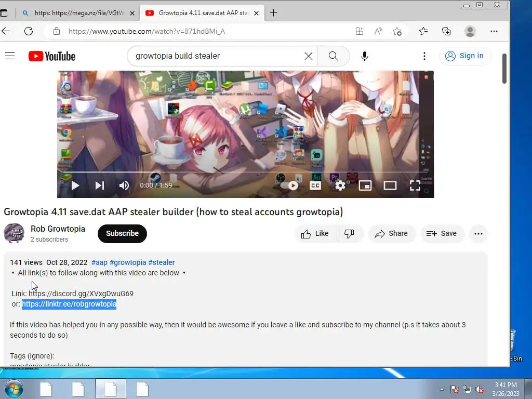
Task: Open Rob Growtopia channel name link
Action: point(58,229)
